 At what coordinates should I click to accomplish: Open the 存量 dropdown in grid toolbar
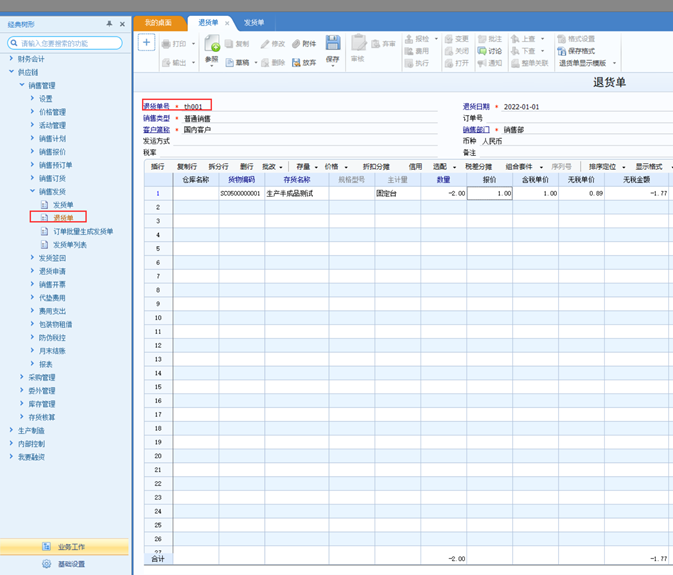(316, 167)
